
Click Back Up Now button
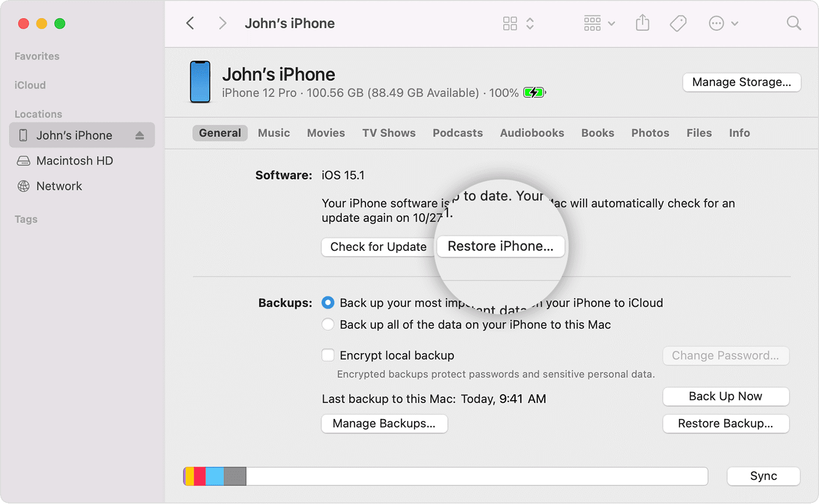726,396
